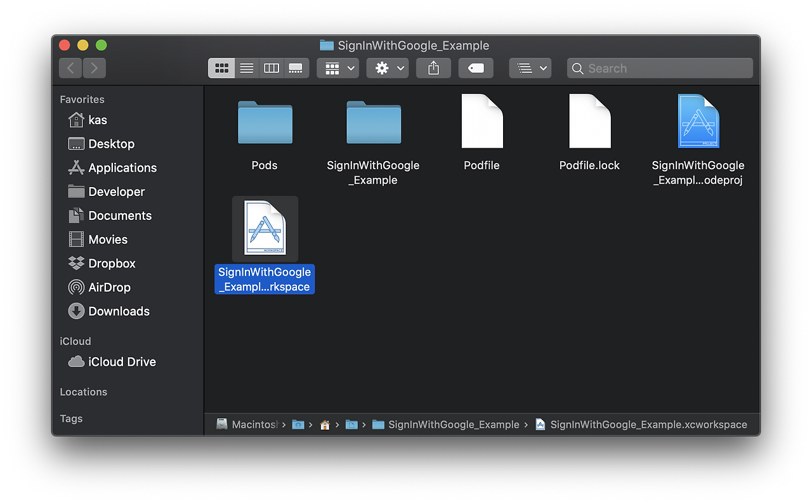This screenshot has width=812, height=504.
Task: Click the green full-screen window button
Action: point(101,45)
